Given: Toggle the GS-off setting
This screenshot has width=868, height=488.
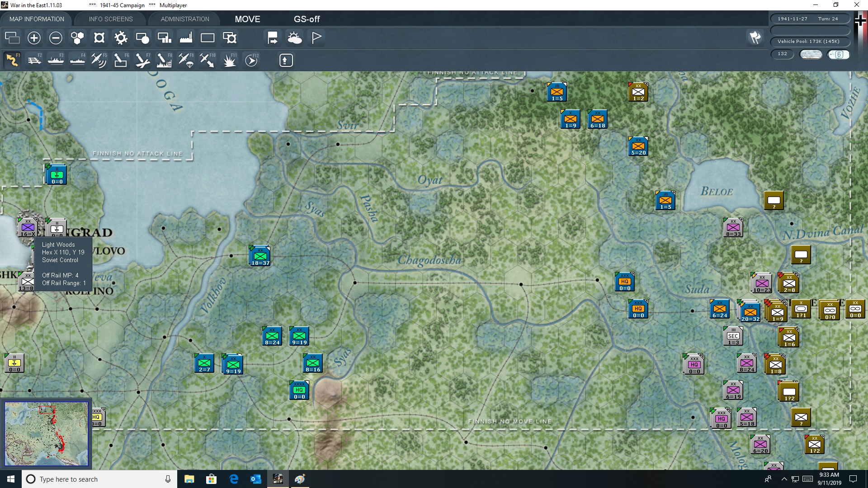Looking at the screenshot, I should pyautogui.click(x=307, y=19).
